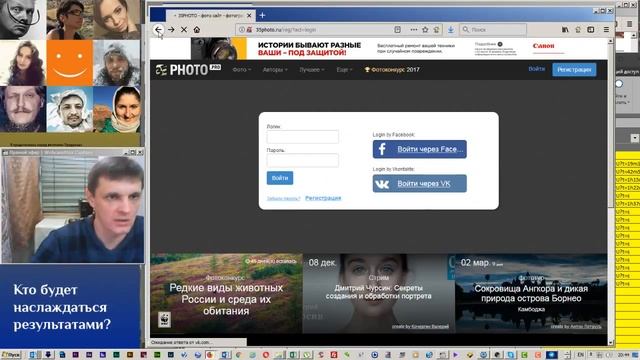Viewport: 640px width, 360px height.
Task: Click the VK logo icon
Action: click(x=382, y=184)
